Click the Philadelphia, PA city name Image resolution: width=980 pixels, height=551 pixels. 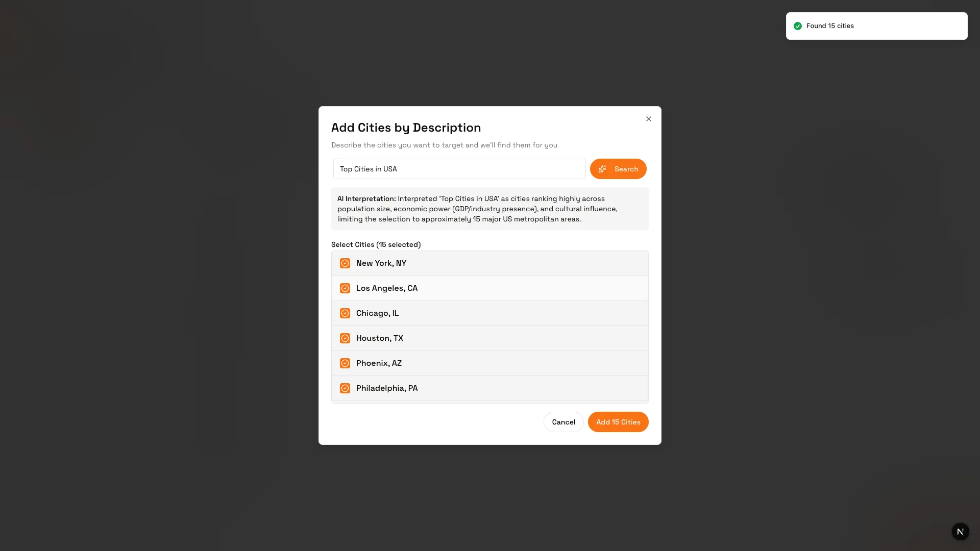[x=387, y=388]
